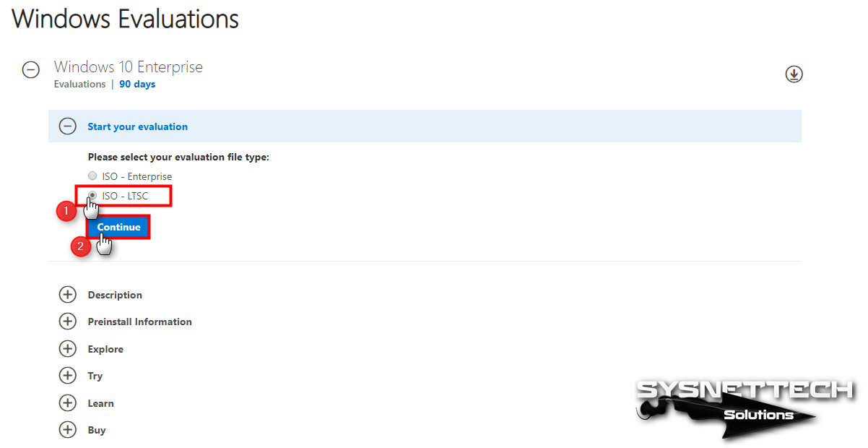Click the Learn section label

(100, 403)
